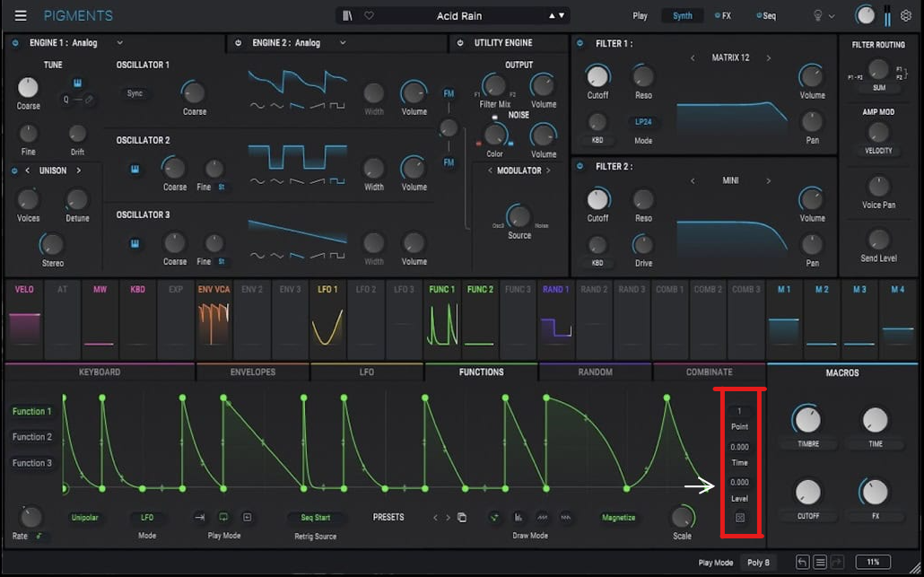
Task: Select the loop Play Mode icon
Action: [223, 518]
